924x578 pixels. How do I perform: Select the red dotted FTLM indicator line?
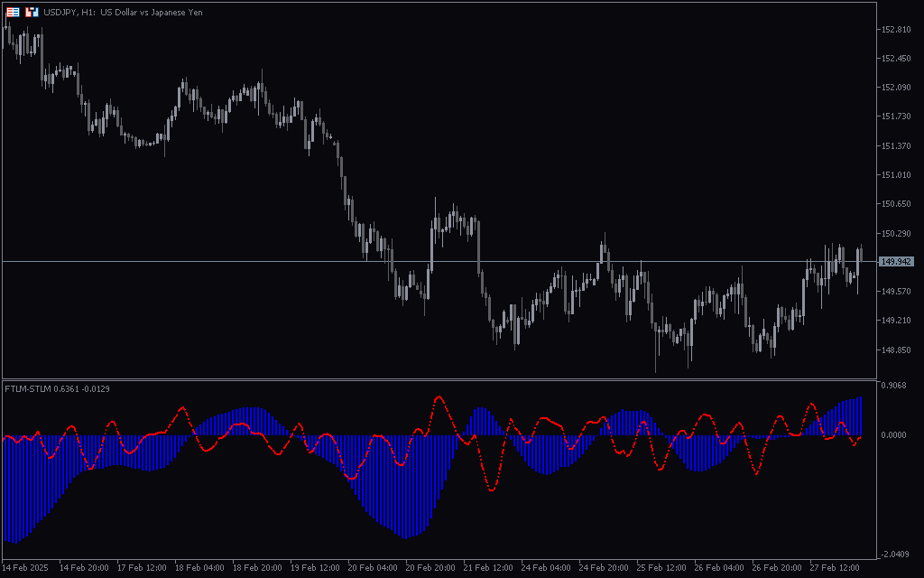(x=439, y=396)
